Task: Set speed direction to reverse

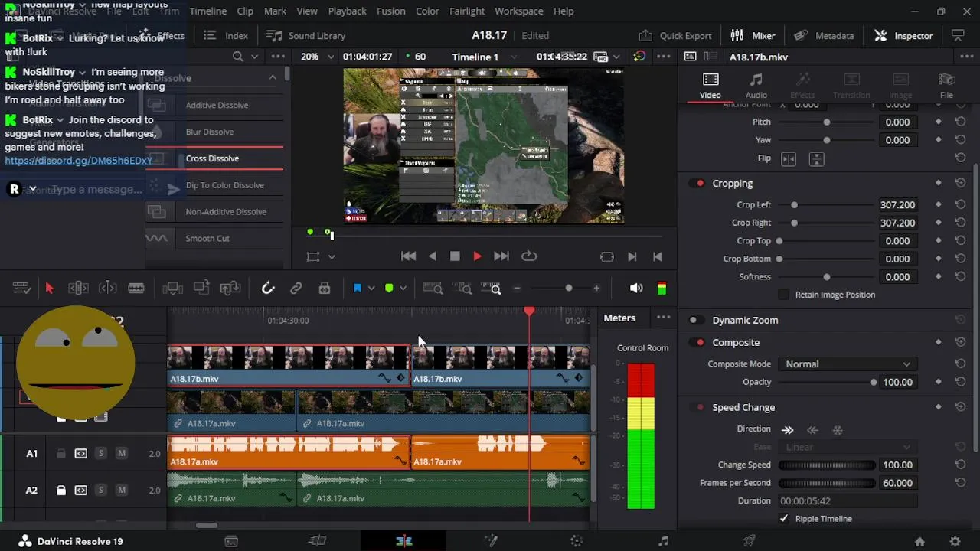Action: point(813,429)
